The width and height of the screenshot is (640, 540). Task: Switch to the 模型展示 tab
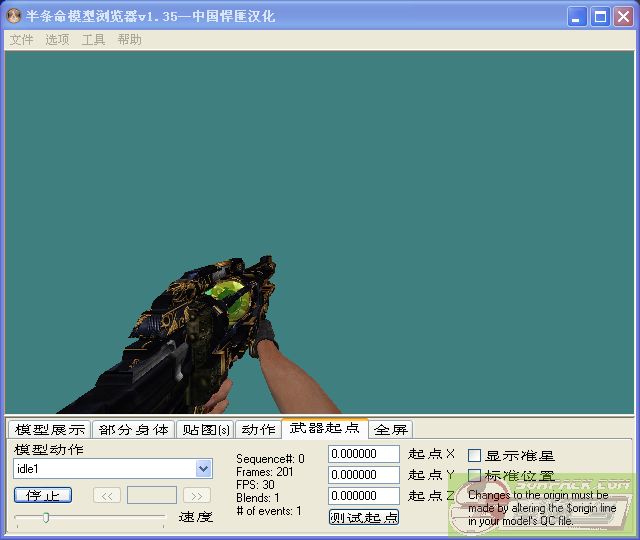[x=50, y=430]
